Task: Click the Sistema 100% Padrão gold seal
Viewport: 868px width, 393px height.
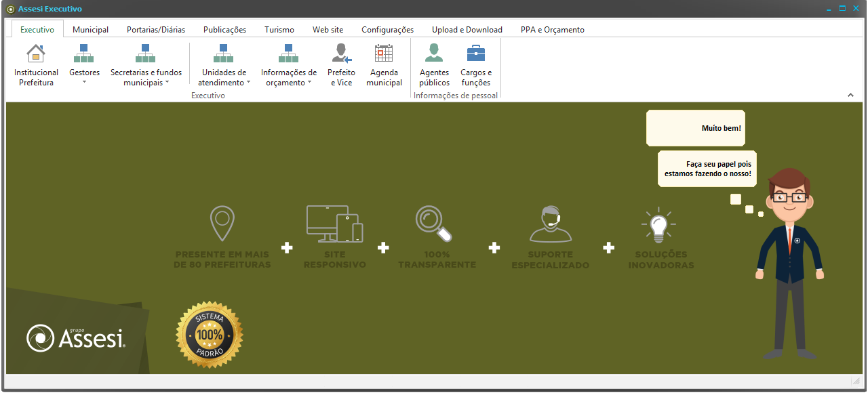Action: (x=210, y=335)
